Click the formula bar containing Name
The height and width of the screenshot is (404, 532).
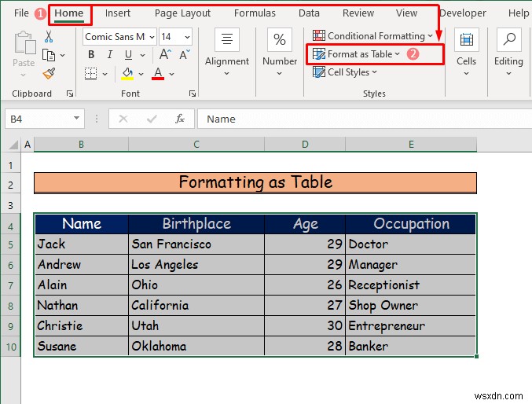[365, 119]
